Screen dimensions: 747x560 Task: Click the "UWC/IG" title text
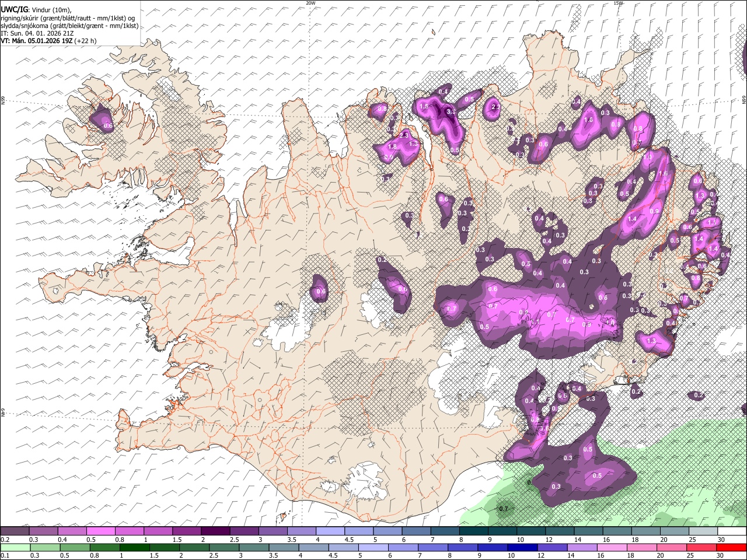[14, 10]
